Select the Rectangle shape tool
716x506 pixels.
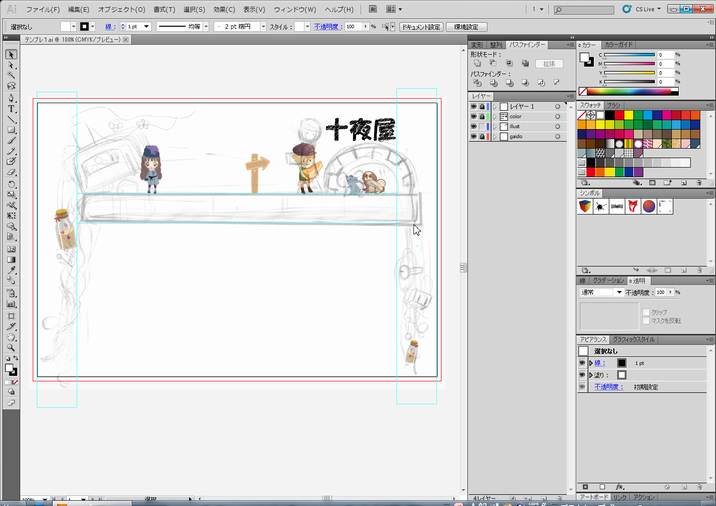[x=11, y=130]
